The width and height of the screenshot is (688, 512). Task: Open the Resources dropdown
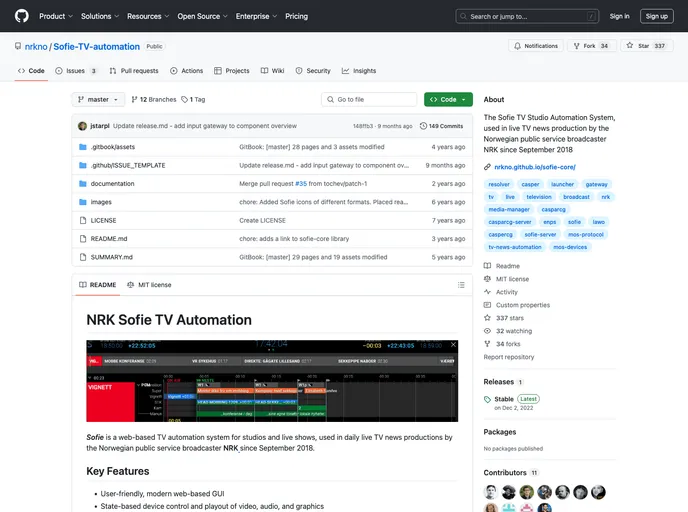pyautogui.click(x=148, y=16)
